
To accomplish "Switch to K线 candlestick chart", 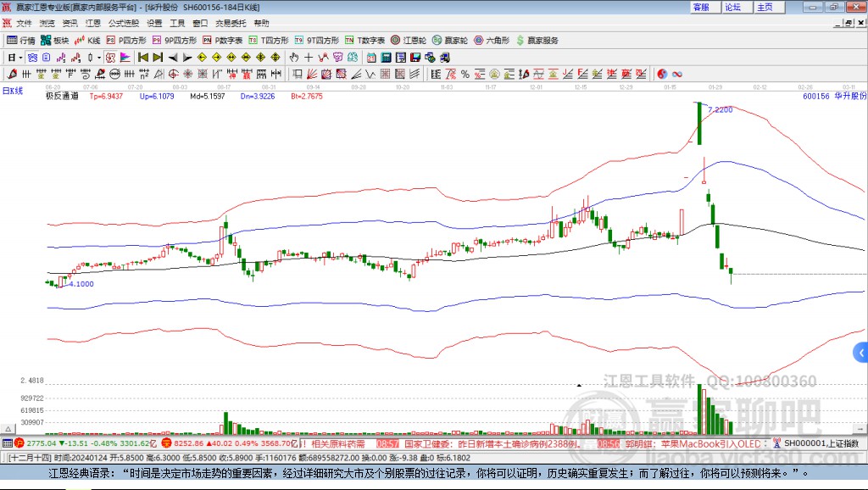I will (88, 40).
